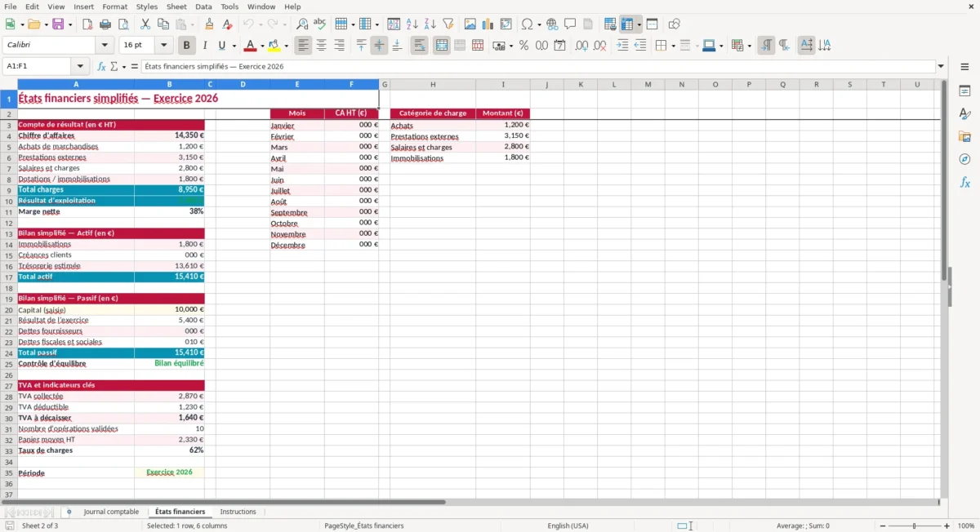Click the Cut scissors icon
Image resolution: width=980 pixels, height=532 pixels.
coord(145,24)
